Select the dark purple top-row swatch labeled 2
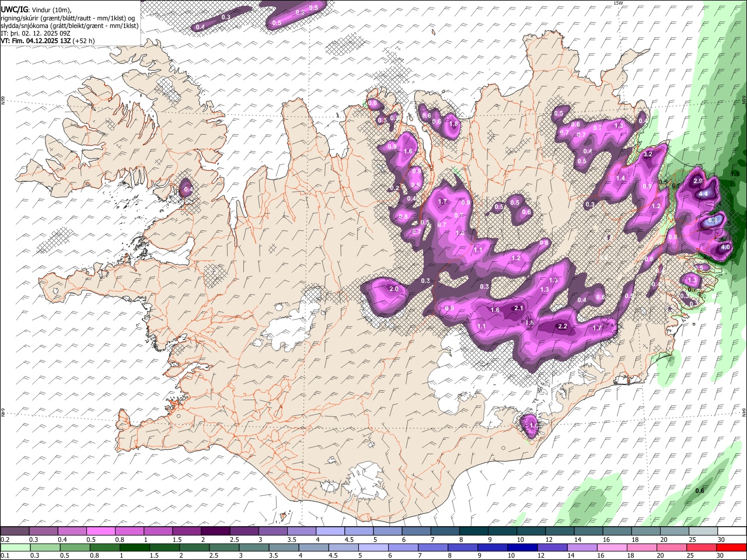The width and height of the screenshot is (747, 560). (x=215, y=531)
